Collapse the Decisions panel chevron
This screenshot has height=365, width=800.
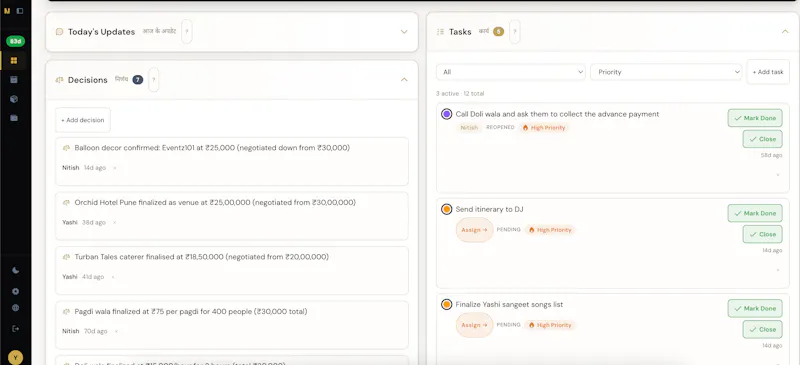pos(404,80)
